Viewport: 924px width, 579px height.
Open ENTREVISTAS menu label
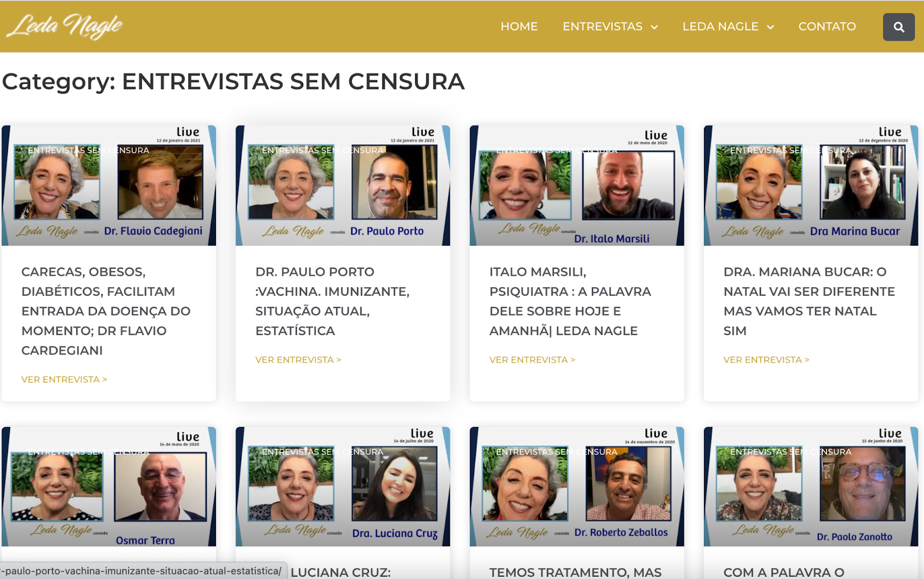pos(602,27)
